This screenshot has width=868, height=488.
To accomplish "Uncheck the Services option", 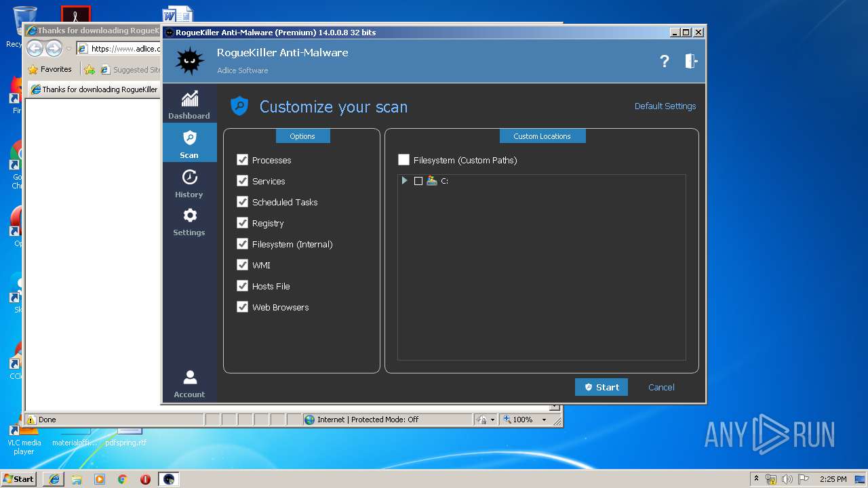I will tap(242, 181).
